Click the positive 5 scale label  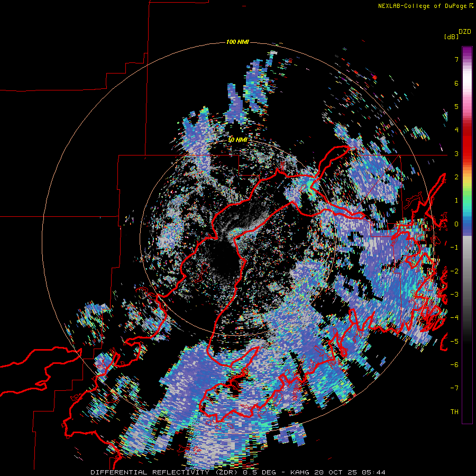[x=456, y=106]
